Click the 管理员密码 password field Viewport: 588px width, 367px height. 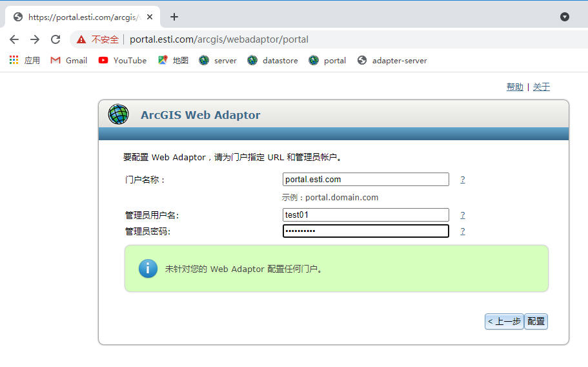[365, 231]
